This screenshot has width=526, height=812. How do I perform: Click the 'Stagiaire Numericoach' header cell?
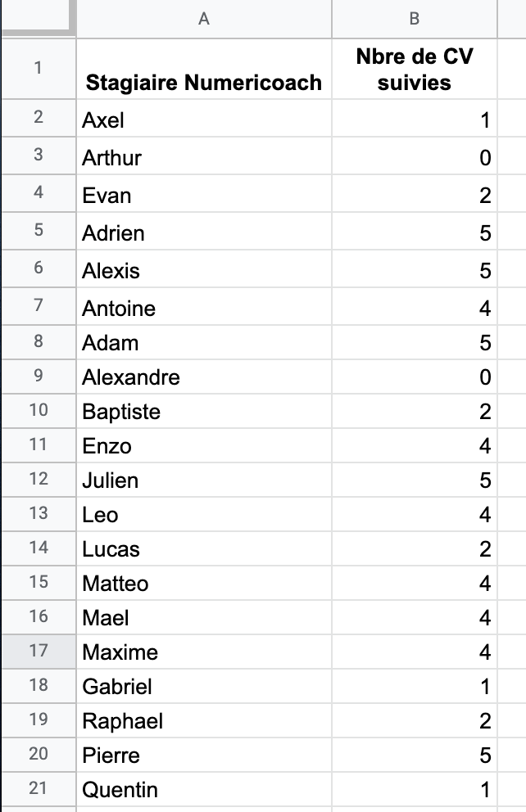(x=204, y=69)
